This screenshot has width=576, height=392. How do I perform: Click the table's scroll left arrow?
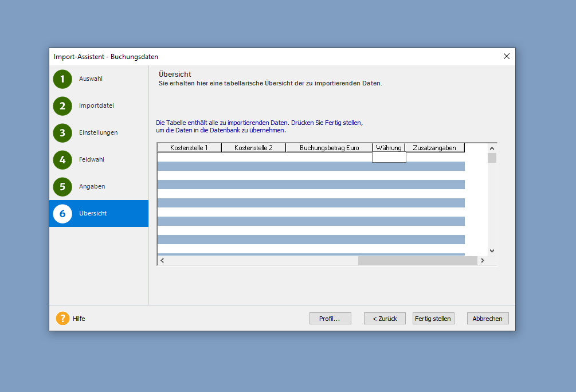[x=162, y=261]
